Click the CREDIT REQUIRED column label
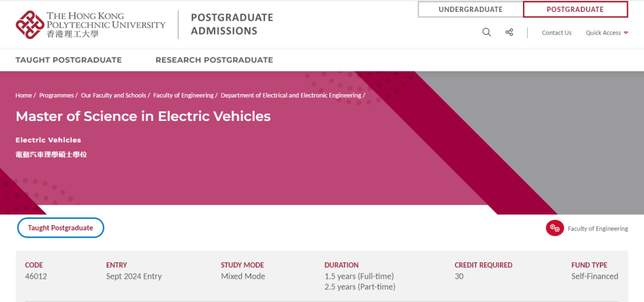Image resolution: width=644 pixels, height=302 pixels. click(x=484, y=265)
